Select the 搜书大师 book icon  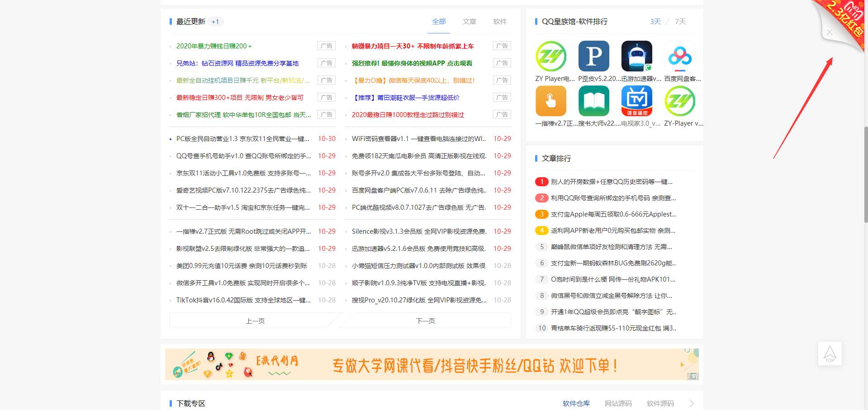pyautogui.click(x=593, y=100)
